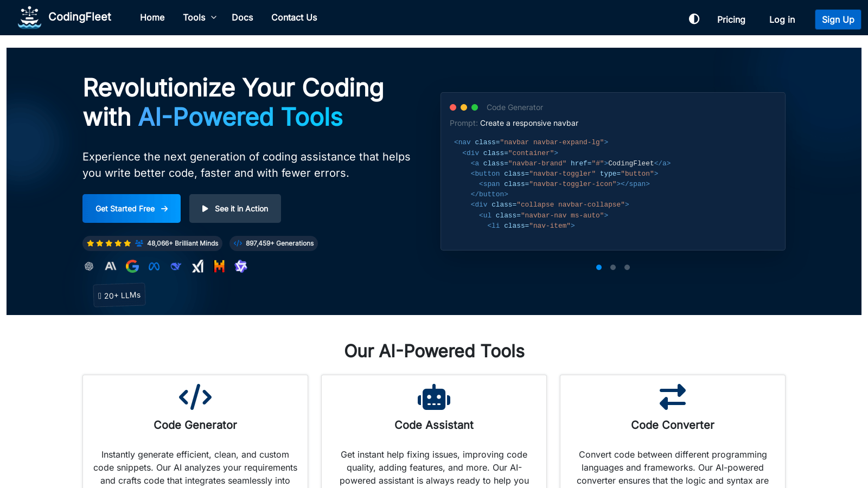Click the green window dot in demo
868x488 pixels.
[x=475, y=107]
